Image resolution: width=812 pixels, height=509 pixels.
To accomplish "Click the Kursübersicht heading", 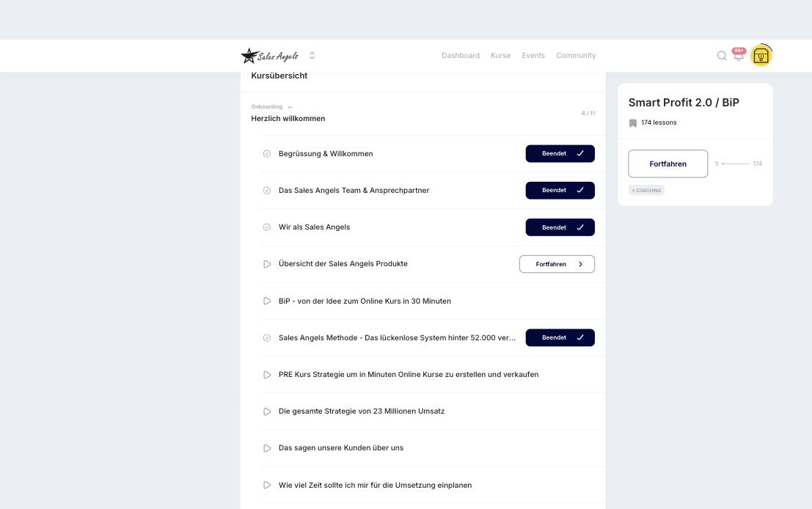I will point(279,76).
